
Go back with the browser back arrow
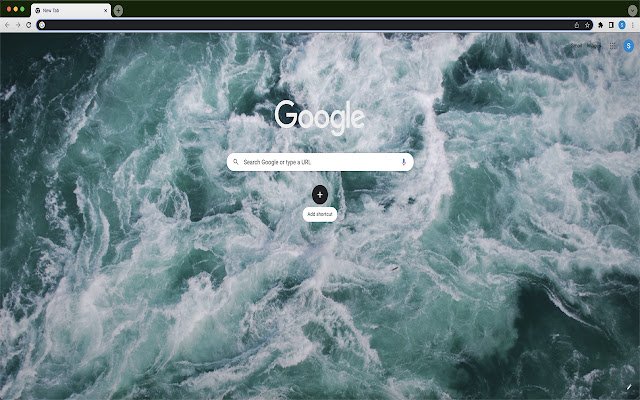click(x=7, y=25)
